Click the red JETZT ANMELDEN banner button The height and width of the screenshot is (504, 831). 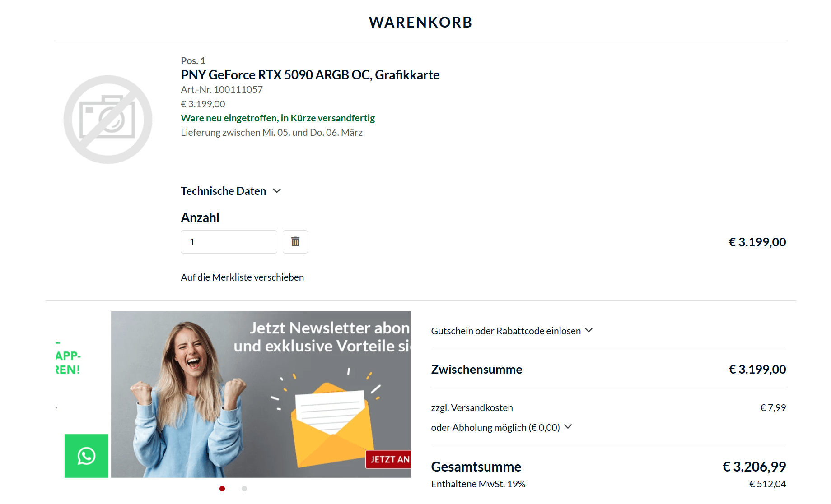388,459
